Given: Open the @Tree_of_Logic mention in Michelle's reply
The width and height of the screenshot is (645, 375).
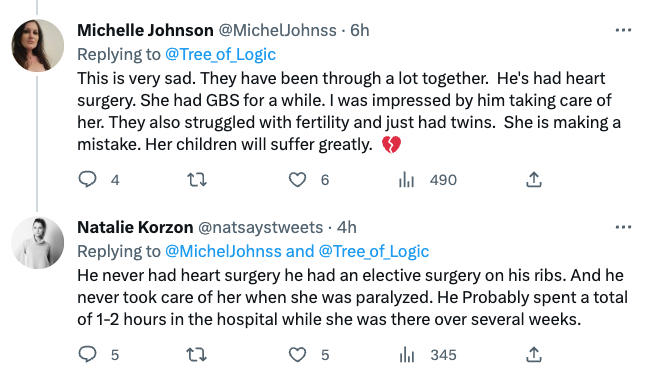Looking at the screenshot, I should (220, 54).
